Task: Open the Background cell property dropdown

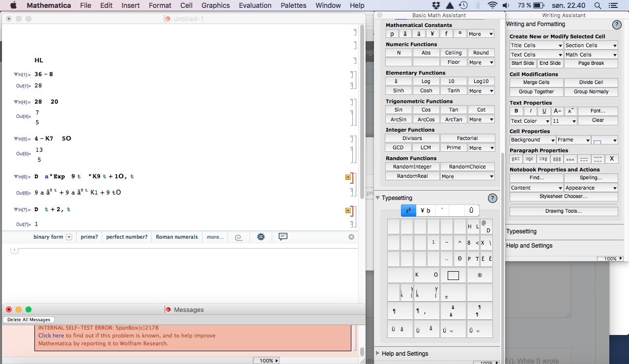Action: (x=533, y=140)
